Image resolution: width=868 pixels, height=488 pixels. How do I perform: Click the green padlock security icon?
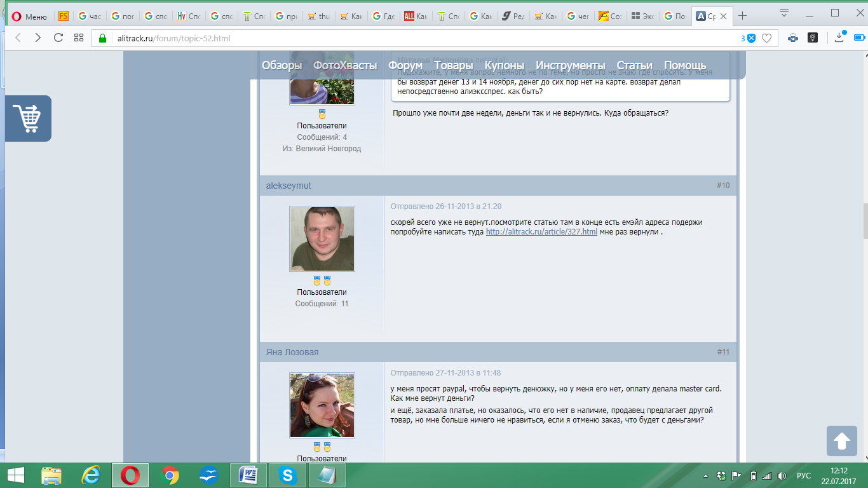[102, 38]
